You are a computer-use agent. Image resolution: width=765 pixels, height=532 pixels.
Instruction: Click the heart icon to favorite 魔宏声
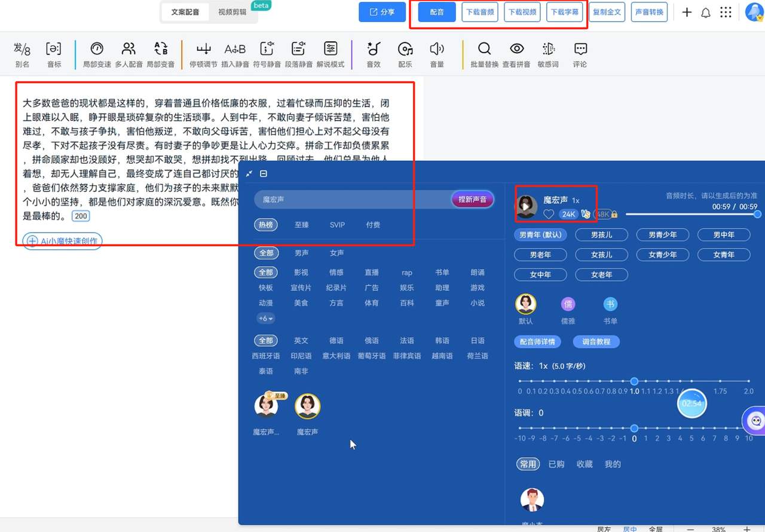tap(548, 214)
